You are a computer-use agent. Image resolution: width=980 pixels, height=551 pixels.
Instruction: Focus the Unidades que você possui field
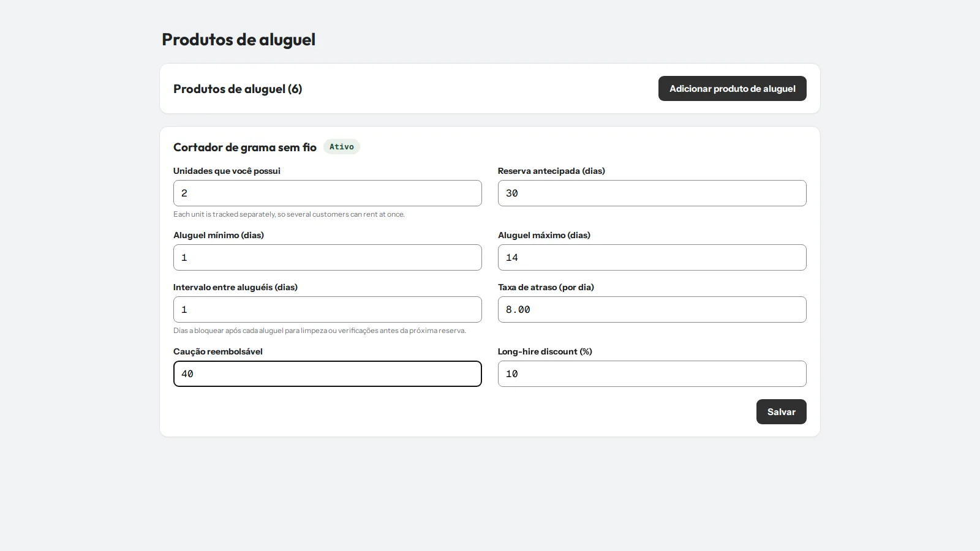click(x=328, y=193)
